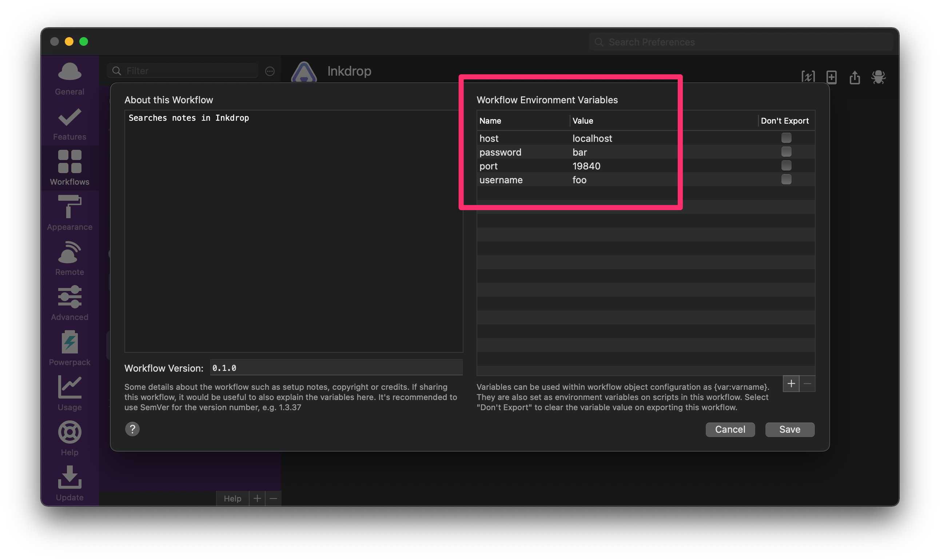
Task: Open the filter options ellipsis menu
Action: [270, 71]
